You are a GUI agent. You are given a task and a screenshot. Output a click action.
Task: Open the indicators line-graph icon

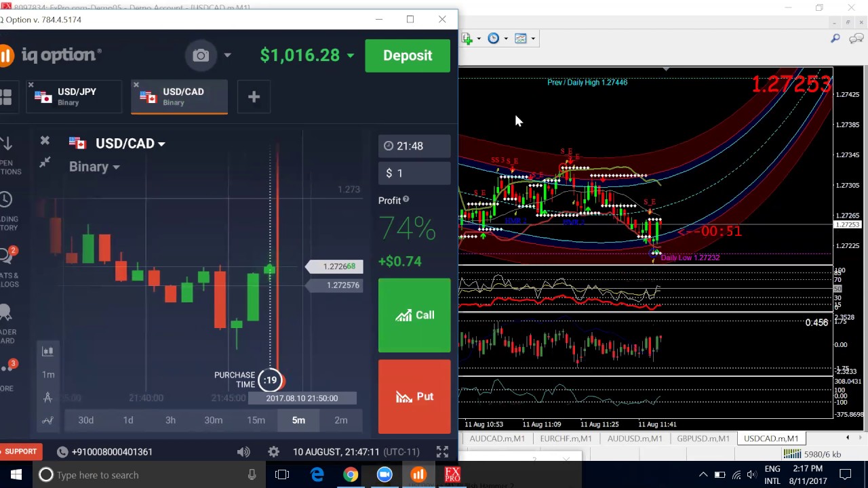click(x=47, y=420)
